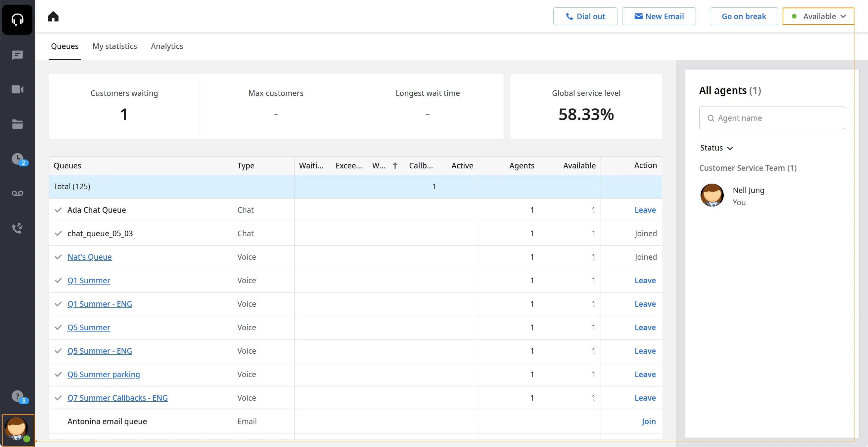Switch to My statistics tab
Viewport: 868px width, 447px height.
point(114,46)
